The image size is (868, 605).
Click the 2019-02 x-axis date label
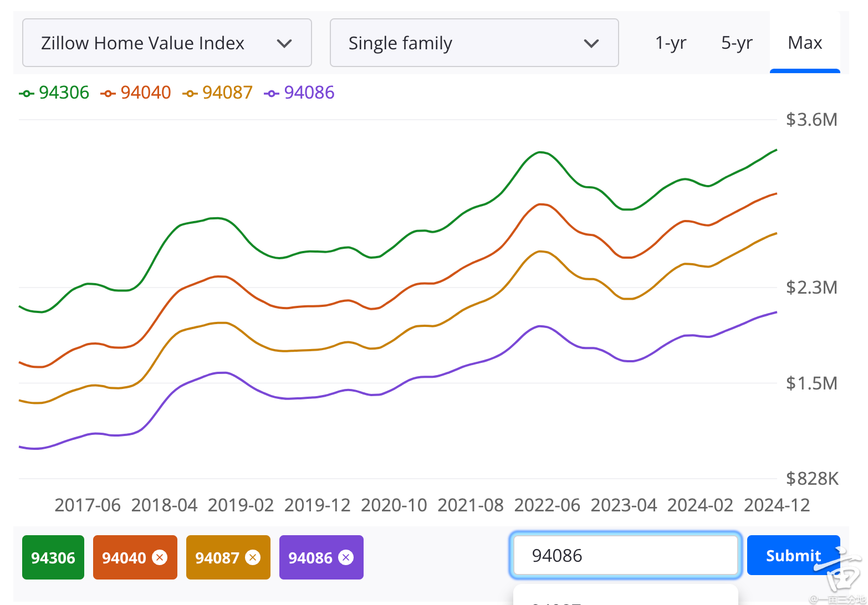tap(241, 505)
